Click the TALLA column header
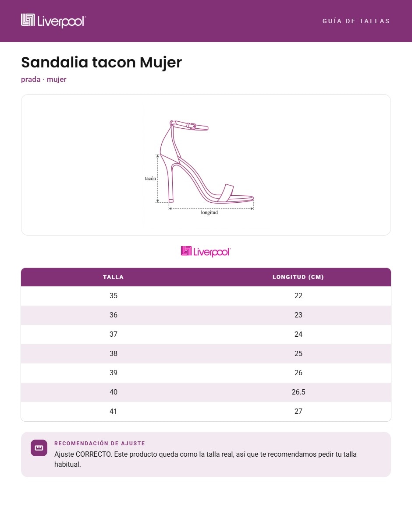Viewport: 412px width, 532px height. click(114, 277)
